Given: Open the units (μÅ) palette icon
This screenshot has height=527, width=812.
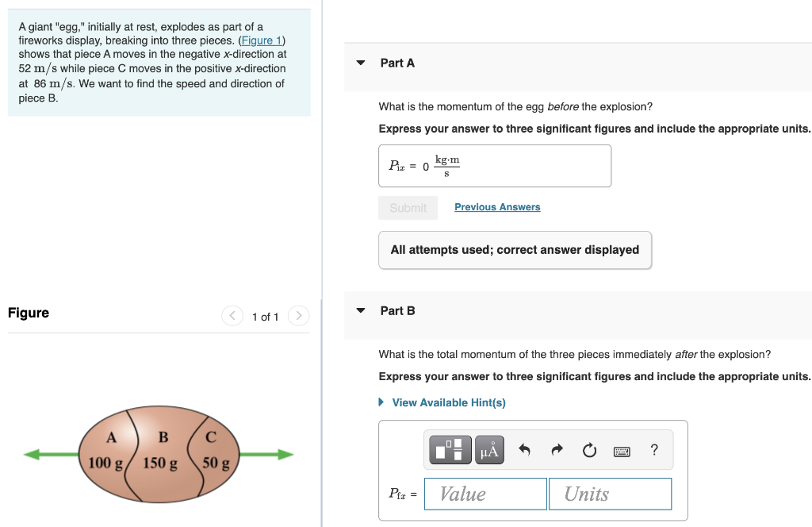Looking at the screenshot, I should point(488,449).
